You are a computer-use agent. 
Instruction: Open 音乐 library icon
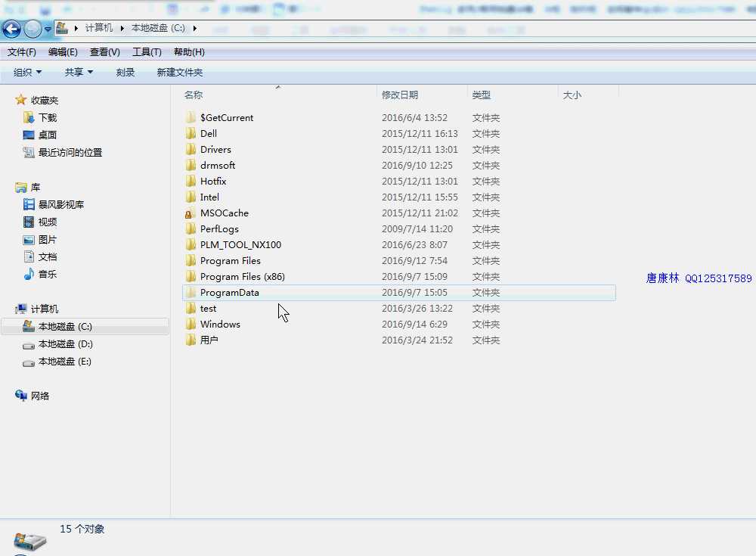[x=29, y=274]
